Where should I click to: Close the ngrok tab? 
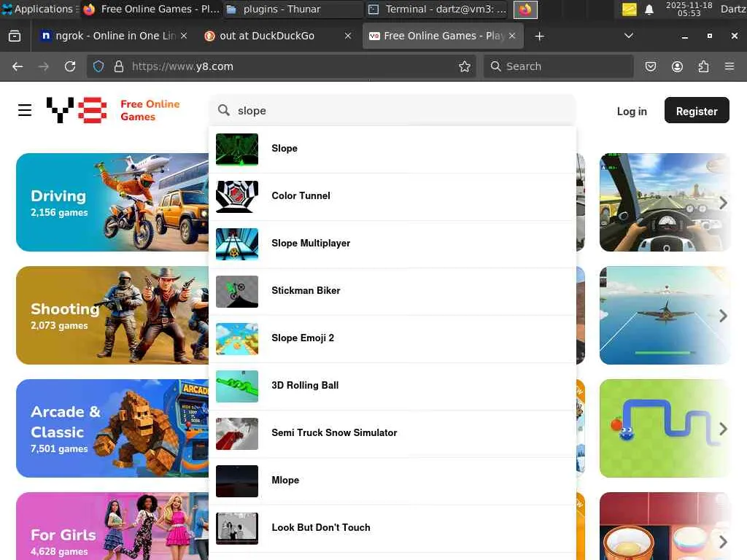pyautogui.click(x=184, y=36)
